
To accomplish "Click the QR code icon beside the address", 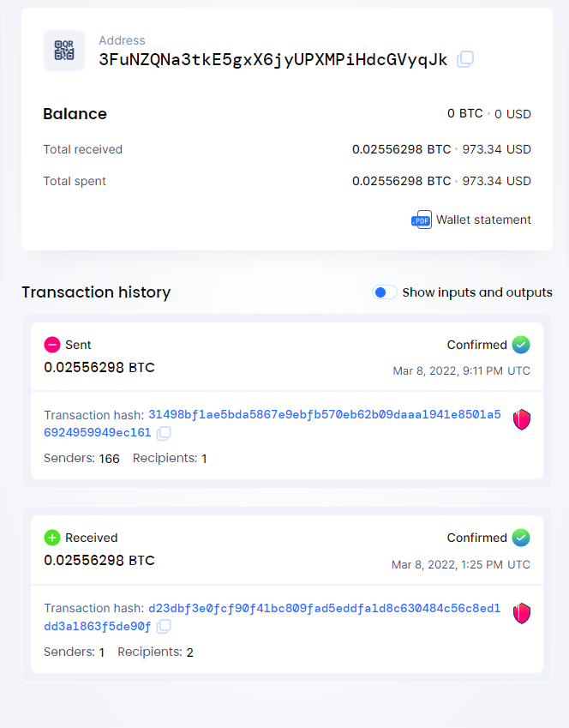I will [64, 51].
